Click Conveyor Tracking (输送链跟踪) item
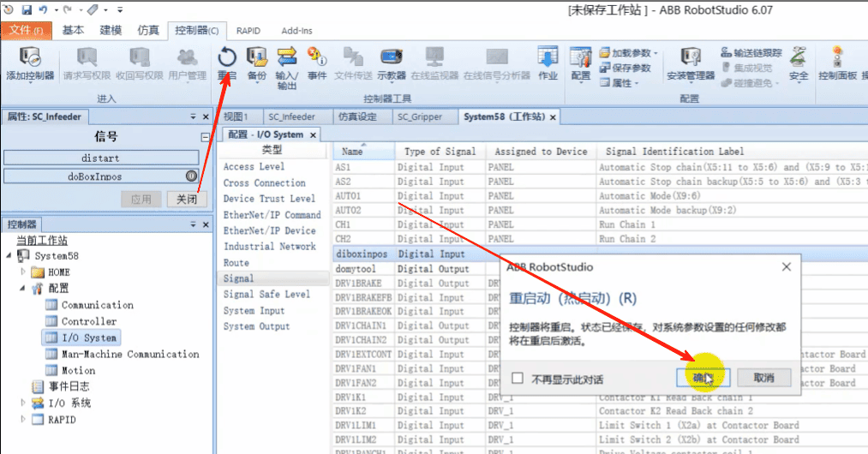 pos(751,53)
